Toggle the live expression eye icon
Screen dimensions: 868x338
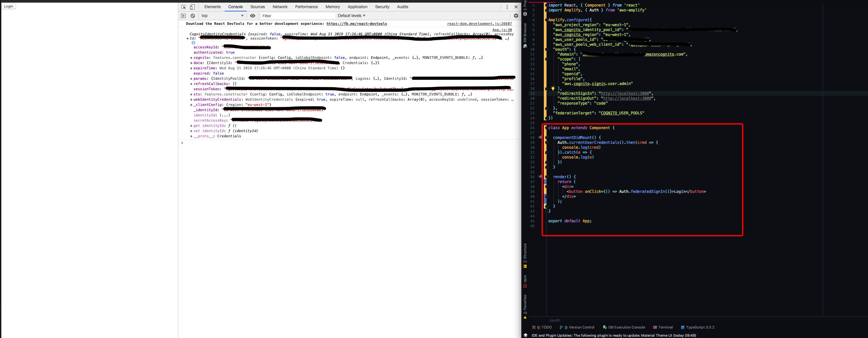point(252,15)
